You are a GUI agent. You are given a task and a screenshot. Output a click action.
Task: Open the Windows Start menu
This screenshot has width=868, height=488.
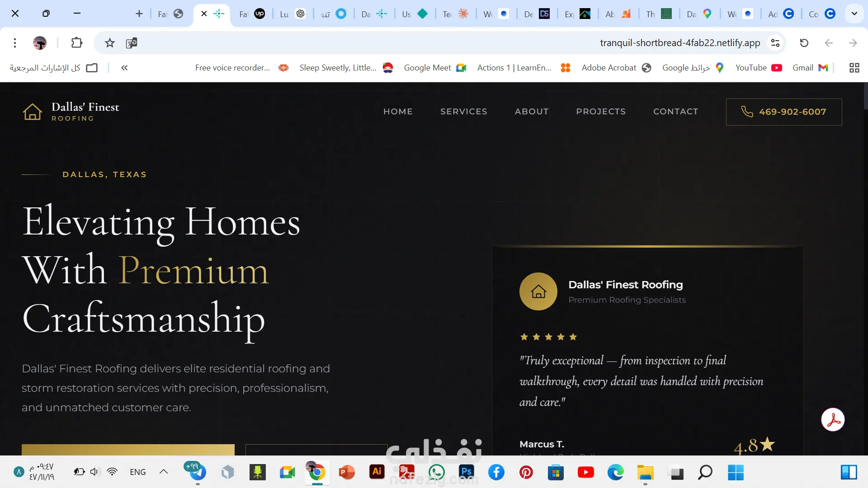pyautogui.click(x=736, y=472)
